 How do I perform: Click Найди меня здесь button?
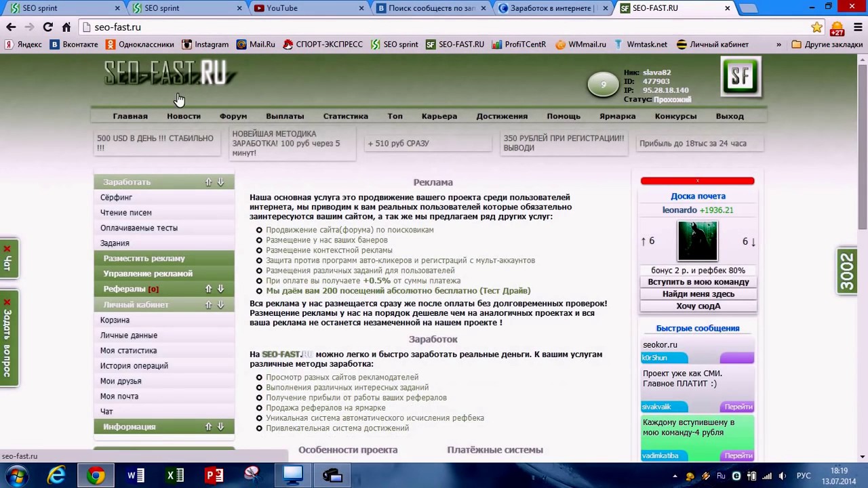pyautogui.click(x=698, y=294)
